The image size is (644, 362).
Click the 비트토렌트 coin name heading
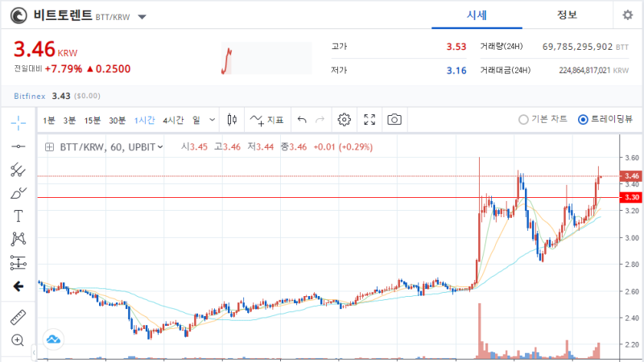63,15
